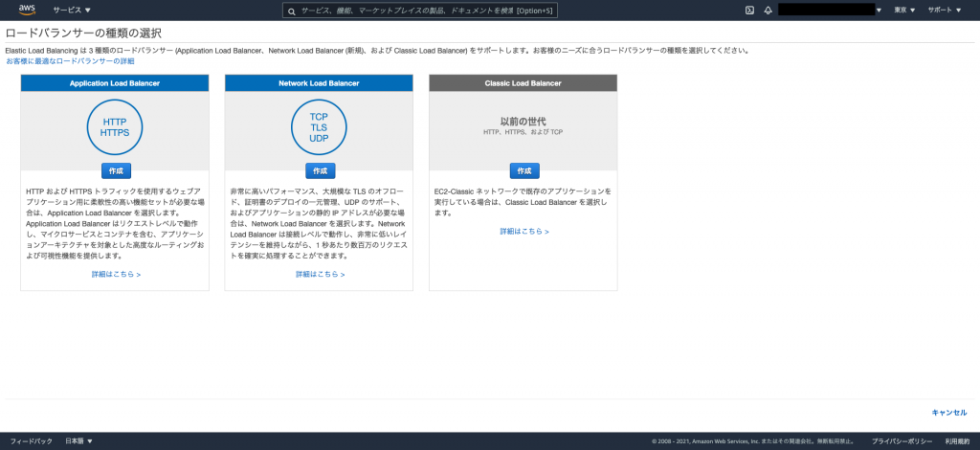Open the 東京 region selector
This screenshot has height=450, width=980.
[x=904, y=10]
